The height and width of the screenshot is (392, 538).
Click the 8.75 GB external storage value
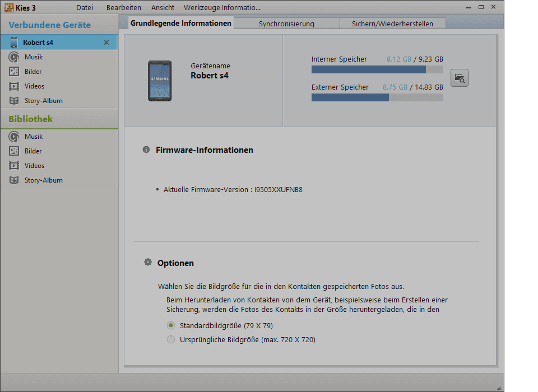pos(395,87)
